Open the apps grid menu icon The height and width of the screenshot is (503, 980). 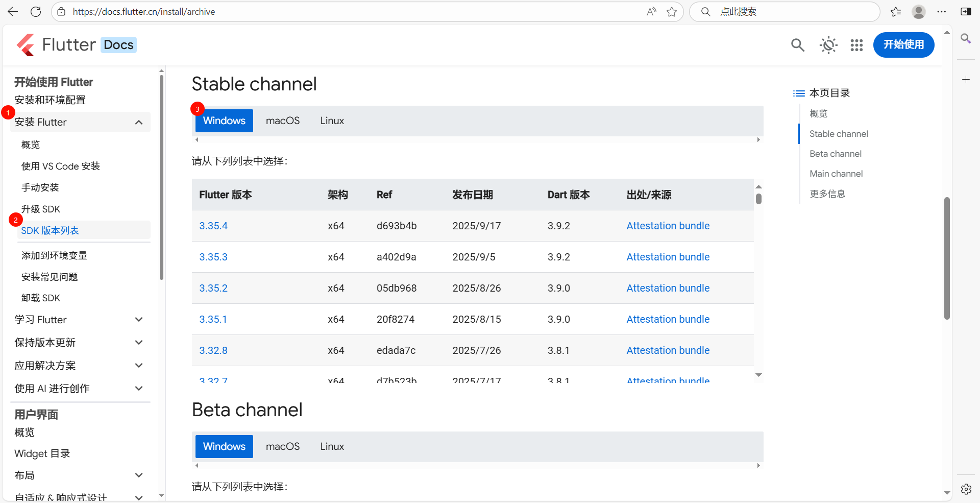tap(856, 45)
